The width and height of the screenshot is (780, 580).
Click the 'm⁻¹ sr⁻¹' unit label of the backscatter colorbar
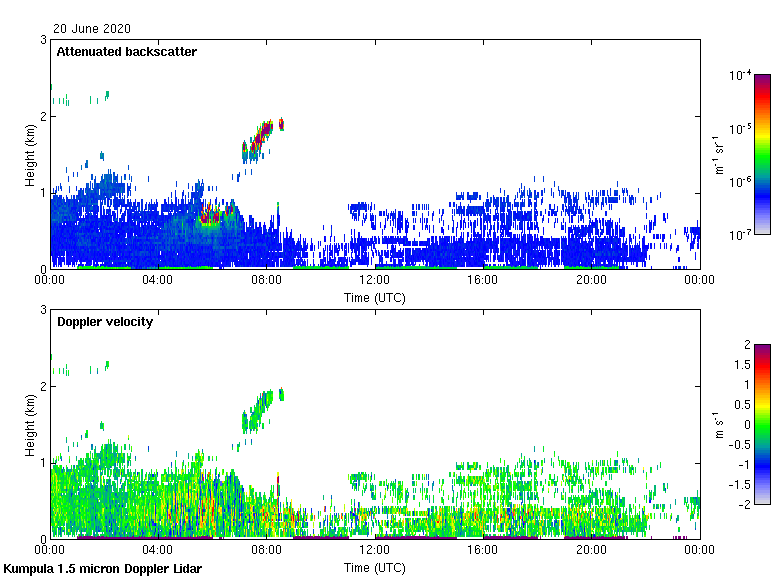click(719, 154)
